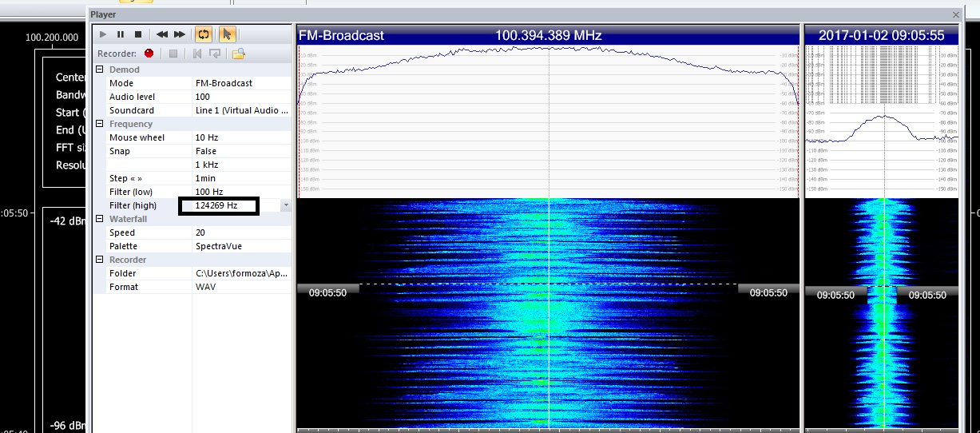
Task: Click the 2017-01-02 09:05:55 timestamp header
Action: pos(882,35)
